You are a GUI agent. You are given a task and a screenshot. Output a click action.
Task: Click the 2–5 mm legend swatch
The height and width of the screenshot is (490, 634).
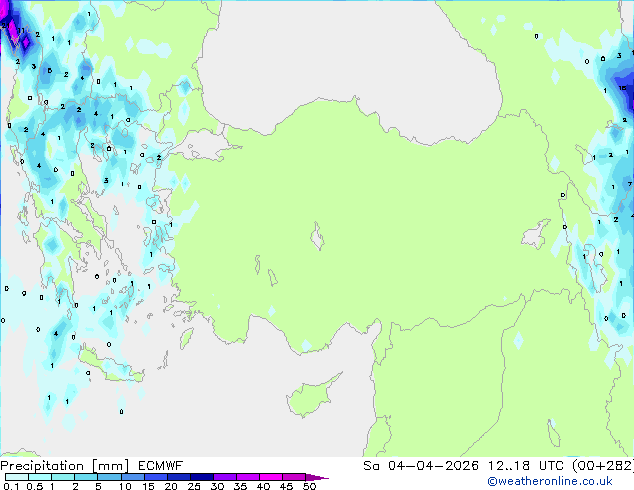click(86, 477)
